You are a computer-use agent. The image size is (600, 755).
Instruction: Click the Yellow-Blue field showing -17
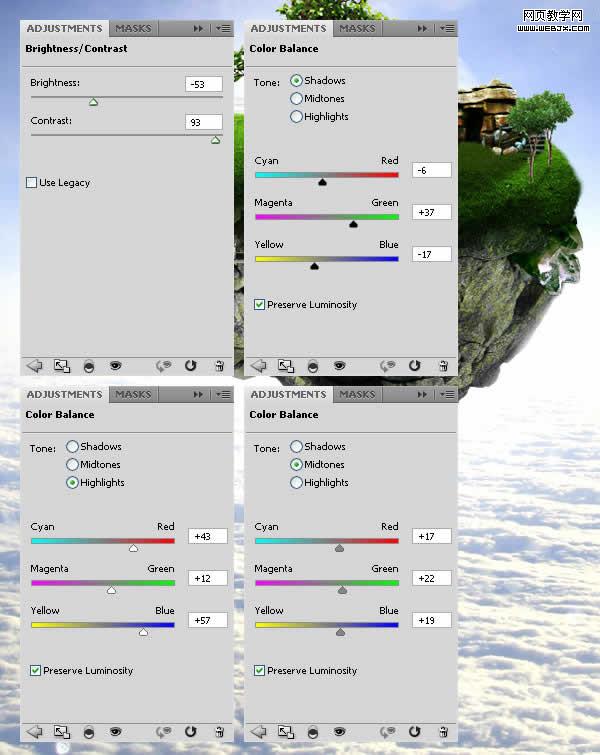[432, 254]
